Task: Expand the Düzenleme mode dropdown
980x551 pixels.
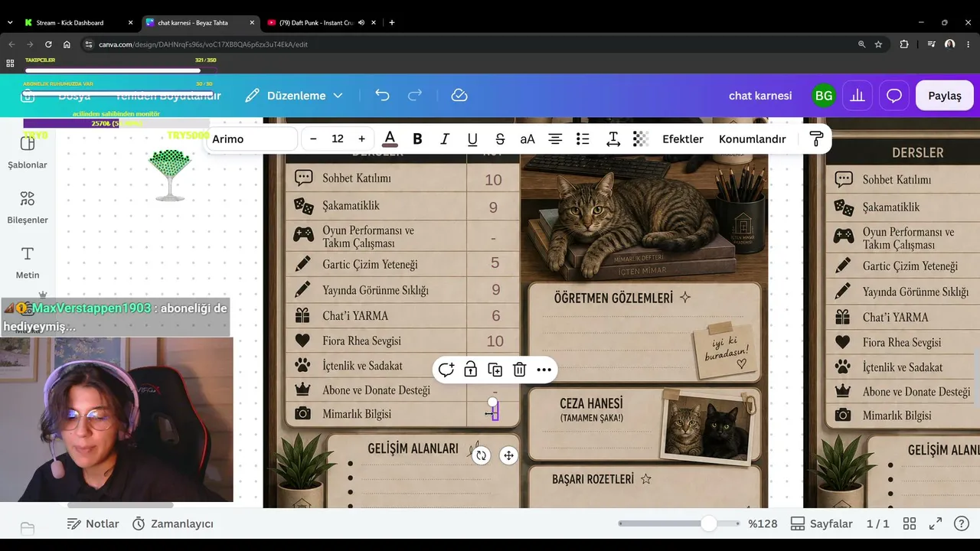Action: click(x=294, y=96)
